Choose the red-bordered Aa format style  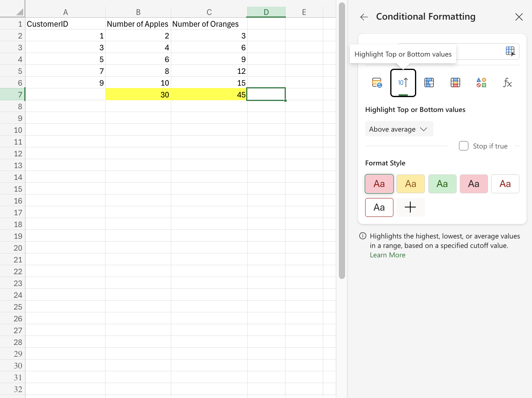379,207
